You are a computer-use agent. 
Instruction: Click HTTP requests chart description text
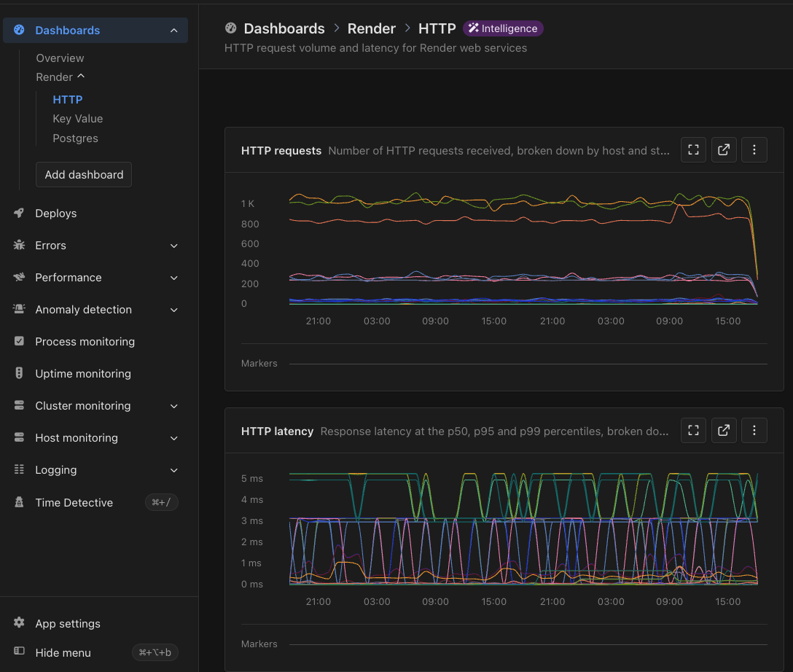(x=499, y=151)
